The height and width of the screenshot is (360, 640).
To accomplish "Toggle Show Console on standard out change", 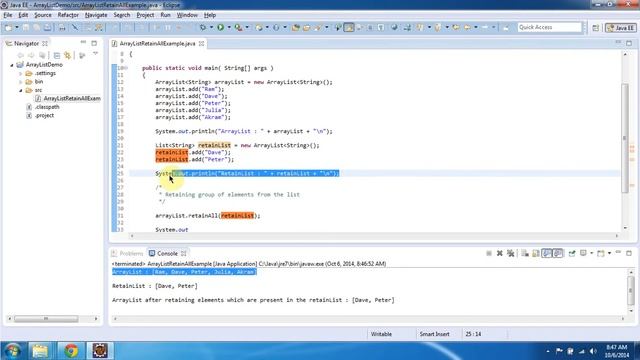I will point(547,253).
